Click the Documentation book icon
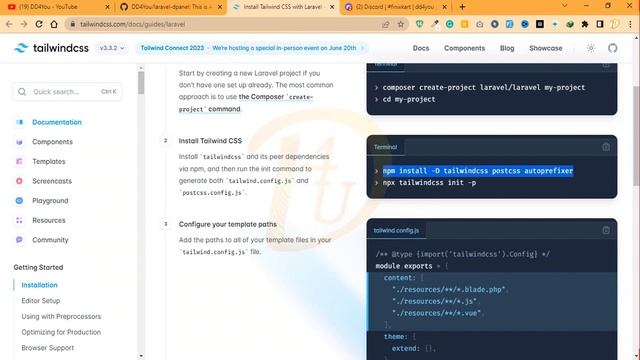640x360 pixels. pos(19,122)
